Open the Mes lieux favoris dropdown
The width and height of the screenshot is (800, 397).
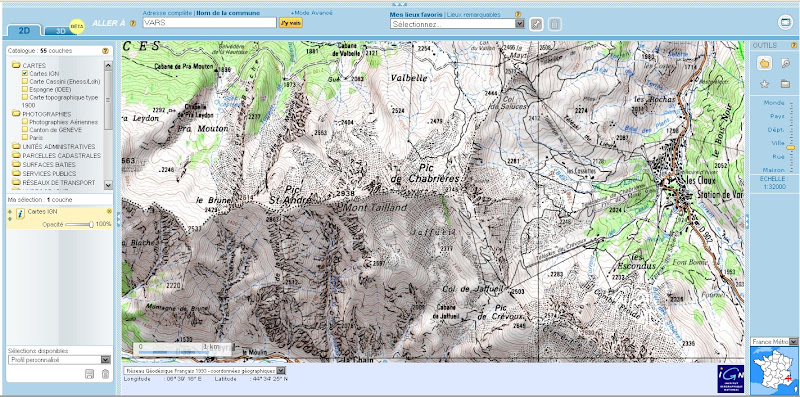pyautogui.click(x=457, y=23)
